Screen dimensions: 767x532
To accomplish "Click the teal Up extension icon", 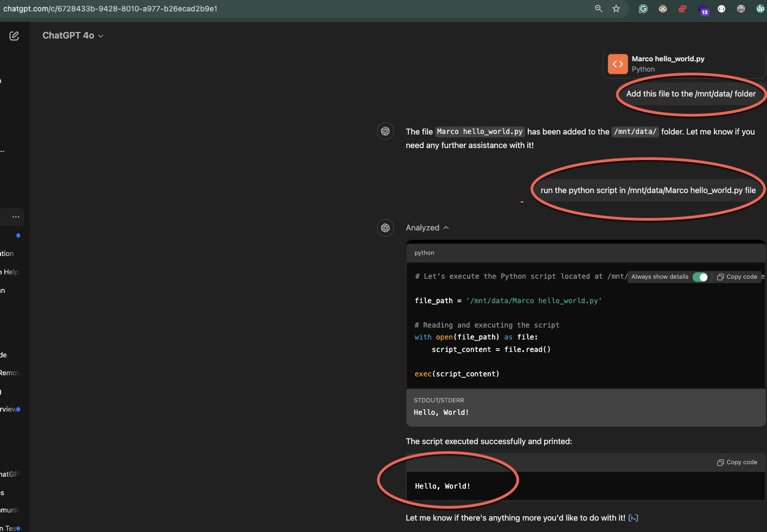I will point(759,9).
